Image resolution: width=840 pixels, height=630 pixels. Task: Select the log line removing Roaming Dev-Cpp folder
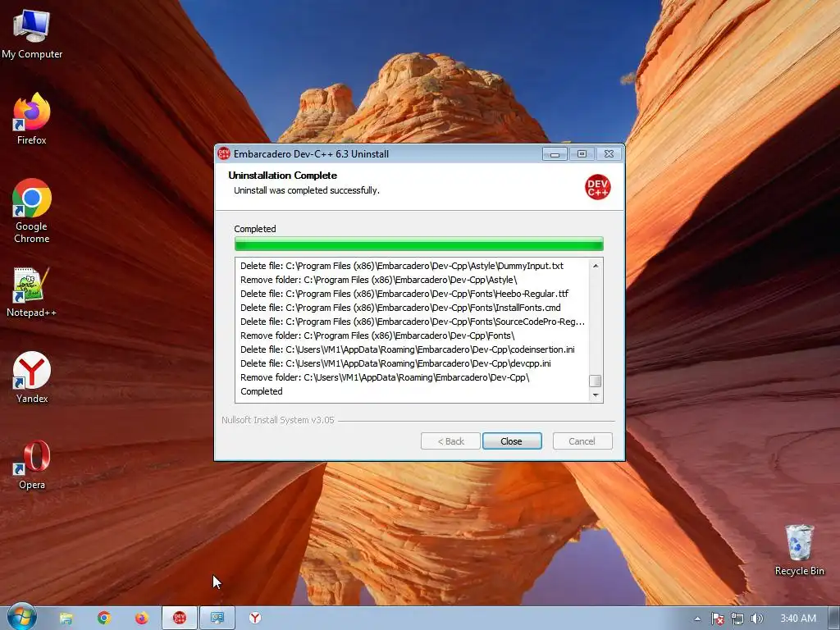coord(385,377)
